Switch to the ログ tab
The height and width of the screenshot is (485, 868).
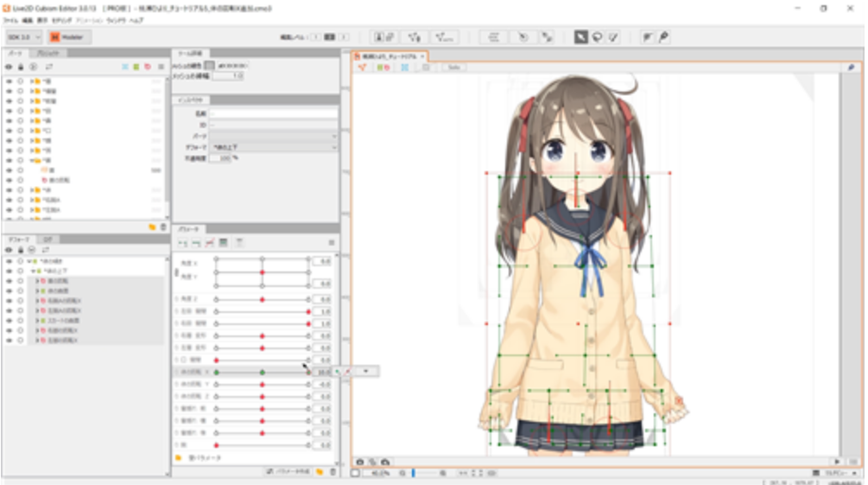click(48, 239)
